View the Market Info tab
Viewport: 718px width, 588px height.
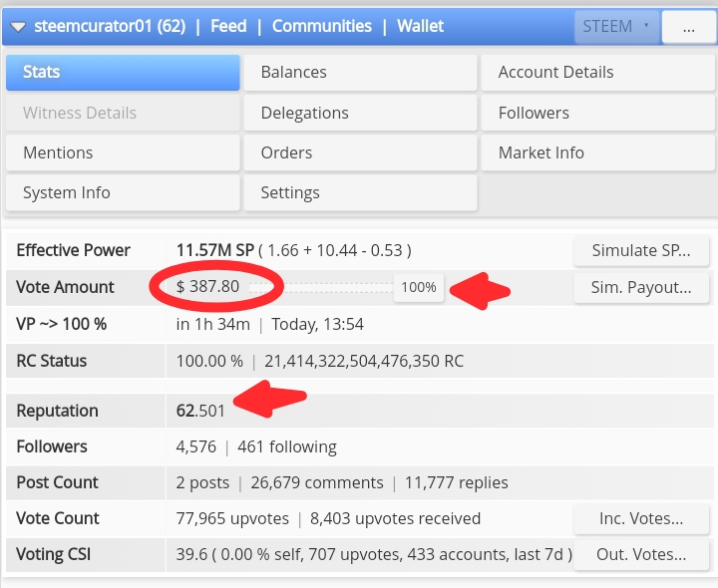(598, 152)
